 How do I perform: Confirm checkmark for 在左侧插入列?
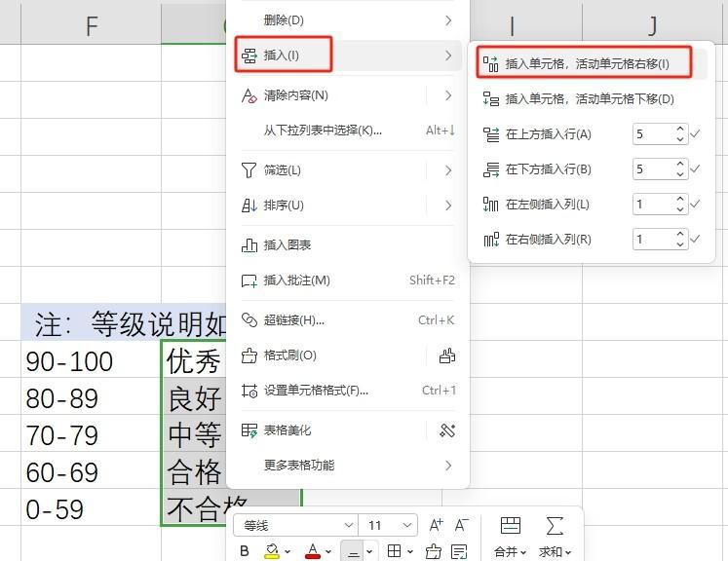(x=695, y=205)
